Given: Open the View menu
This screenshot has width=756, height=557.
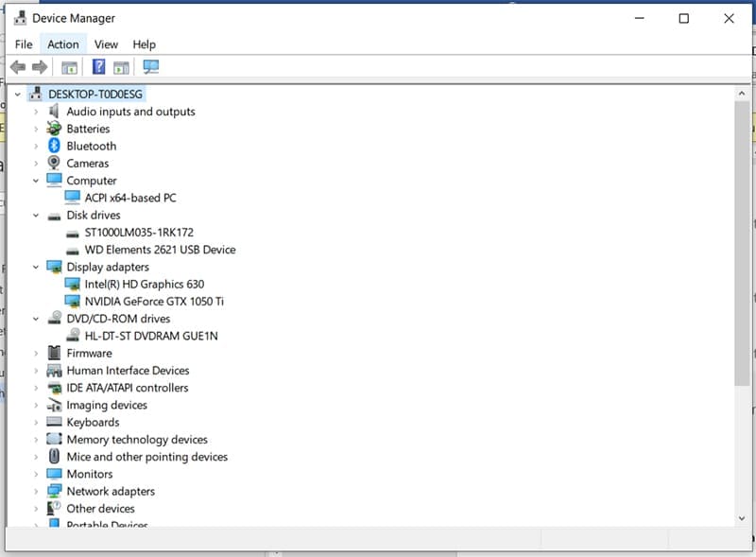Looking at the screenshot, I should tap(106, 44).
